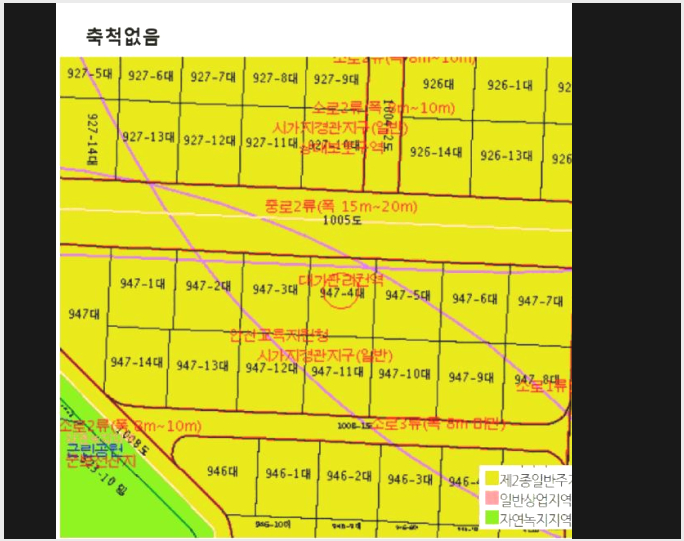The height and width of the screenshot is (541, 684).
Task: Click the 927-5대 parcel label
Action: pos(89,74)
